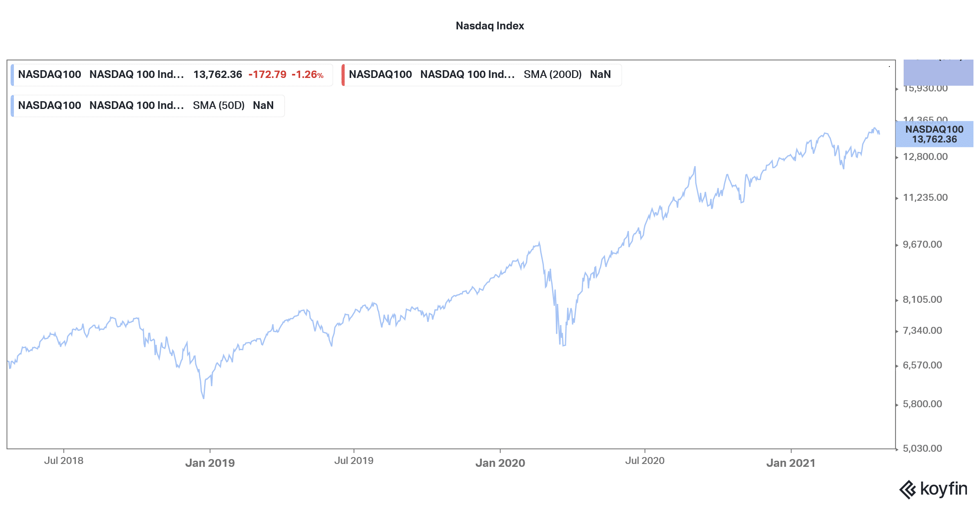980x506 pixels.
Task: Click the NaN value in SMA (50D) legend
Action: [263, 105]
